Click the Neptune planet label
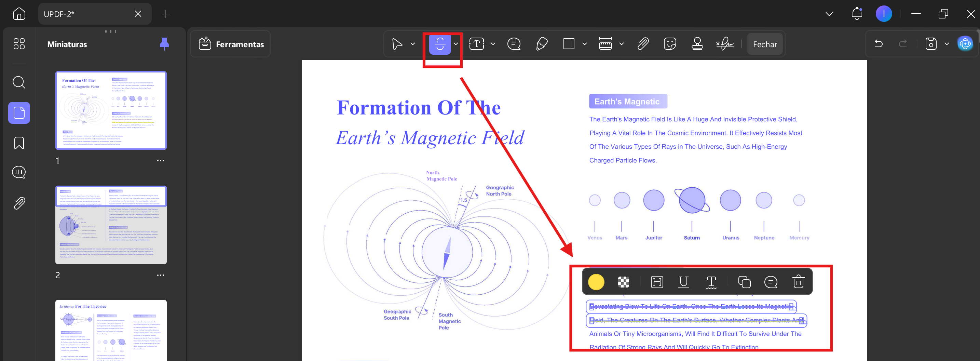This screenshot has width=980, height=361. (x=764, y=238)
